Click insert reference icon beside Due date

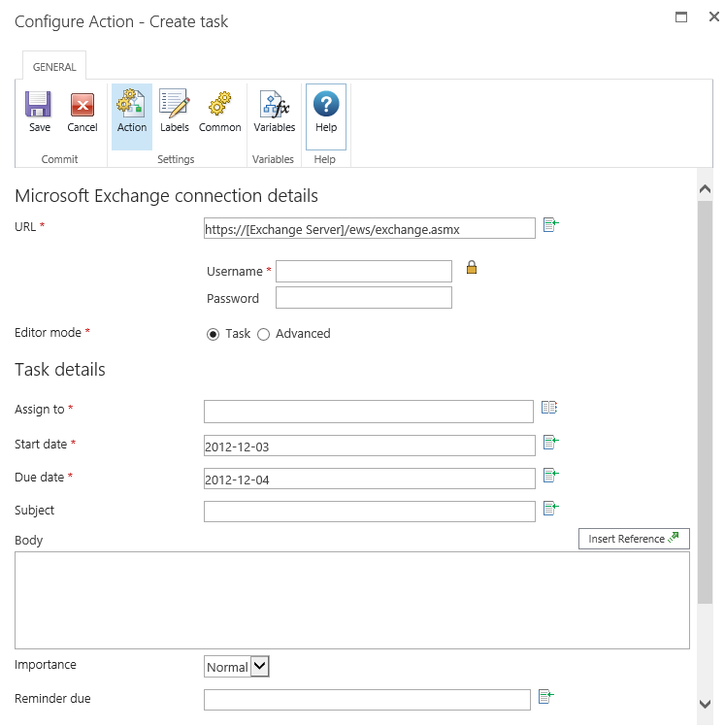point(550,476)
